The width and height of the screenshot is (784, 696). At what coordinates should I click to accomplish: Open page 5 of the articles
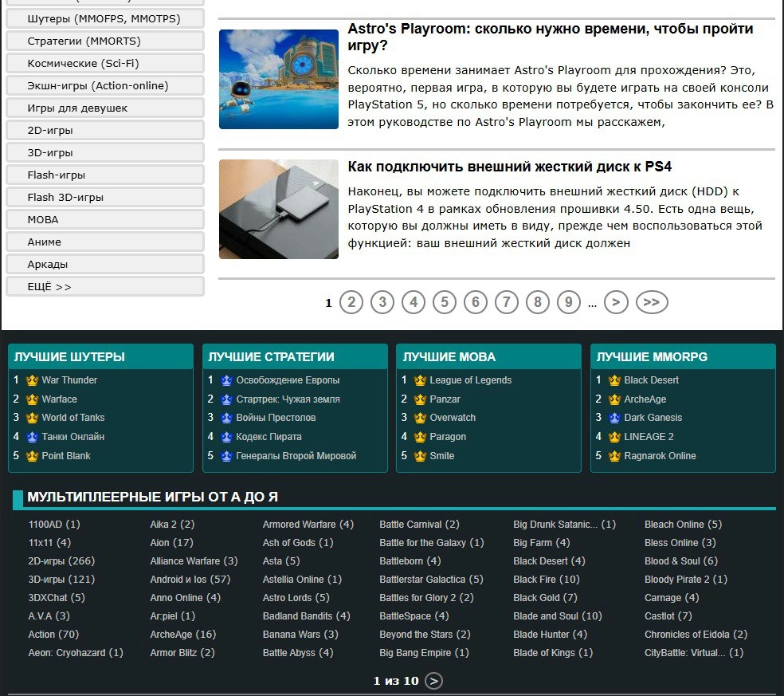[x=445, y=302]
